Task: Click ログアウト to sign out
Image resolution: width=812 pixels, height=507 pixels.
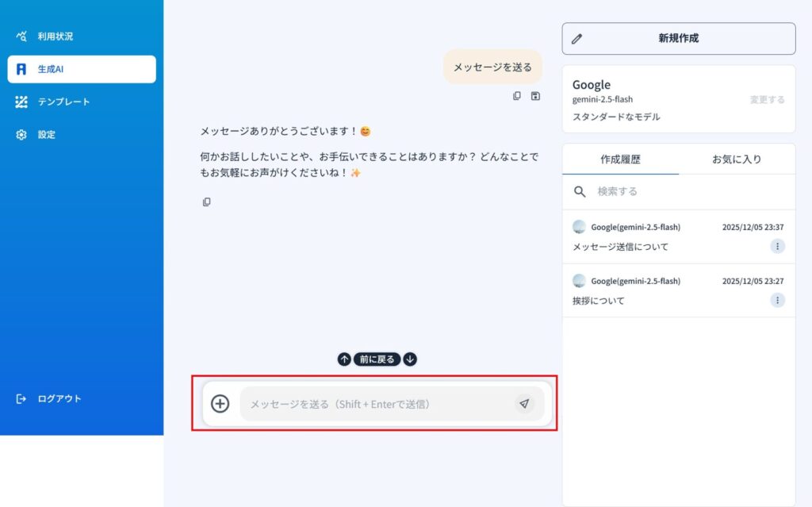Action: [59, 399]
